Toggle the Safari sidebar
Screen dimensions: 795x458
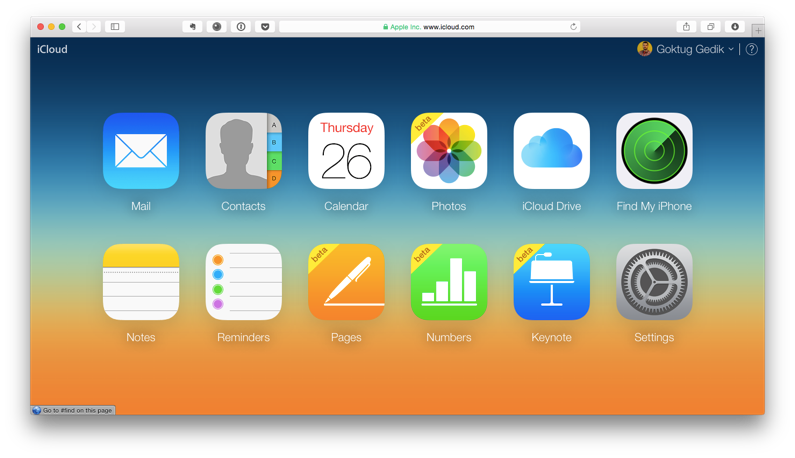(x=115, y=27)
